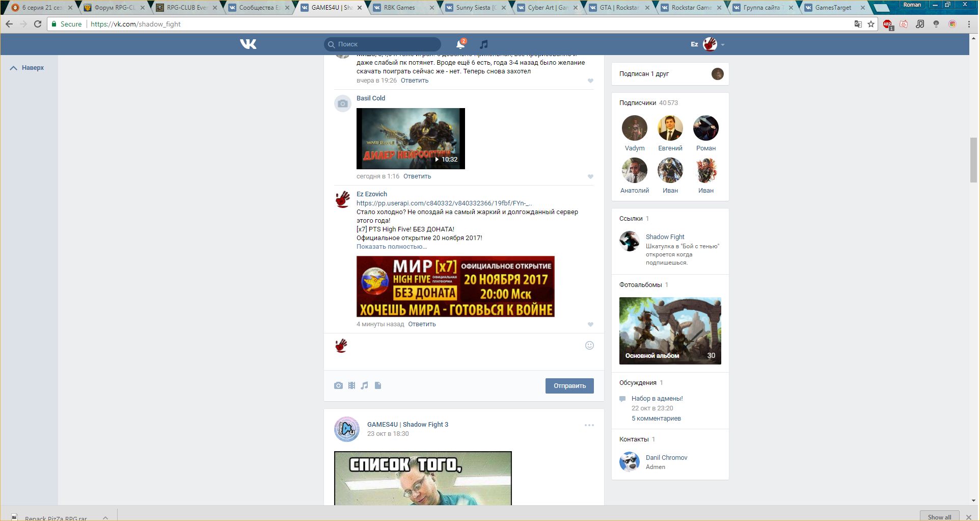Like Ez Ezovich's server ad comment
The height and width of the screenshot is (521, 980).
point(590,325)
